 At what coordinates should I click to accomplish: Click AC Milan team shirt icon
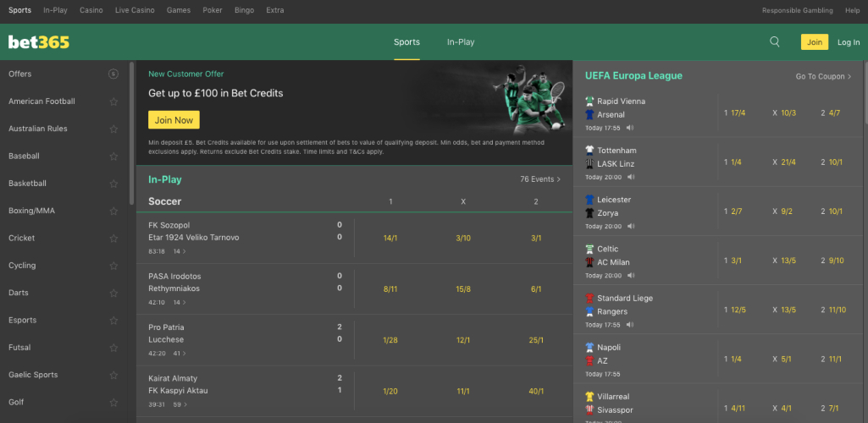coord(589,262)
